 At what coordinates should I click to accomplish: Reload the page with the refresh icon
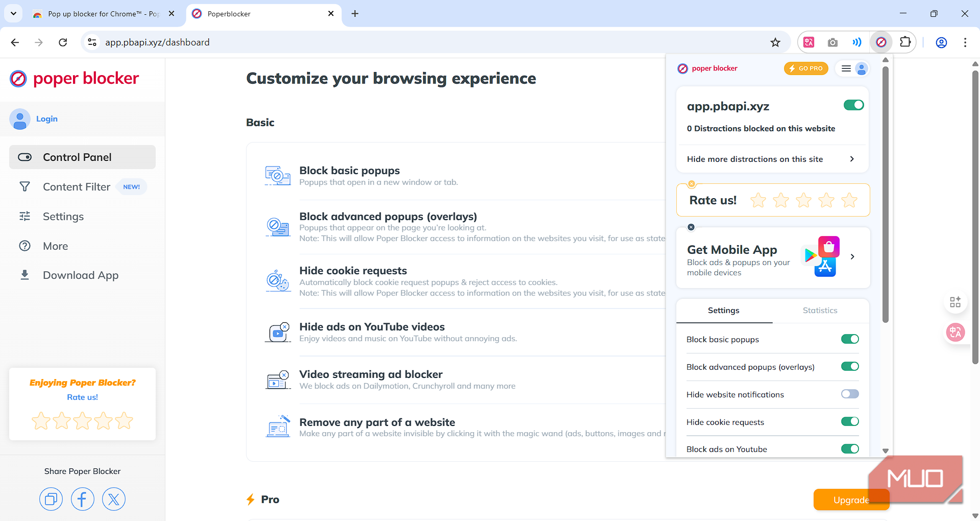point(63,42)
